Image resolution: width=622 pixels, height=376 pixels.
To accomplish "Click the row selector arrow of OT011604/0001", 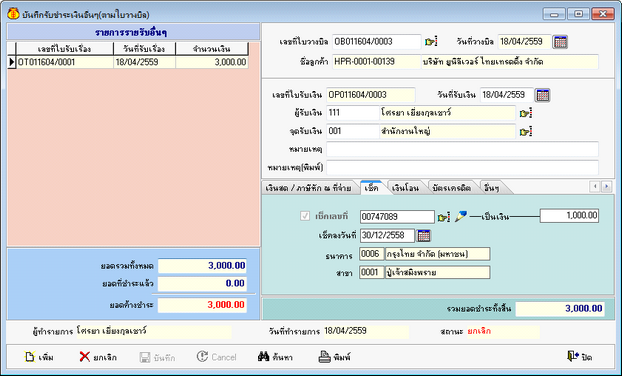I will pos(12,62).
